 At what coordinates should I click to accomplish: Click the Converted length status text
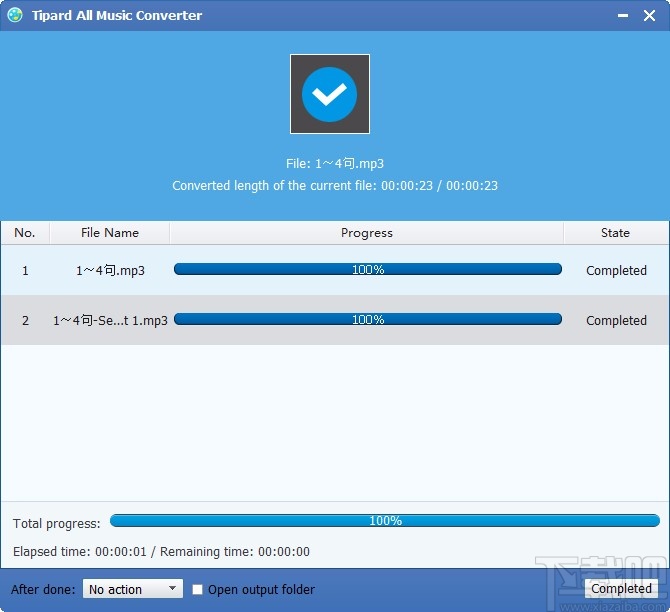(x=335, y=185)
